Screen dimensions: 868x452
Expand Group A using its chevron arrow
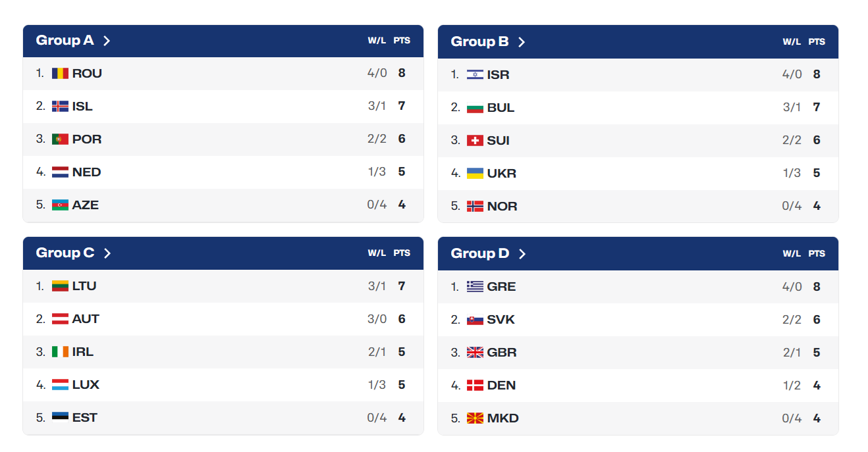[107, 41]
